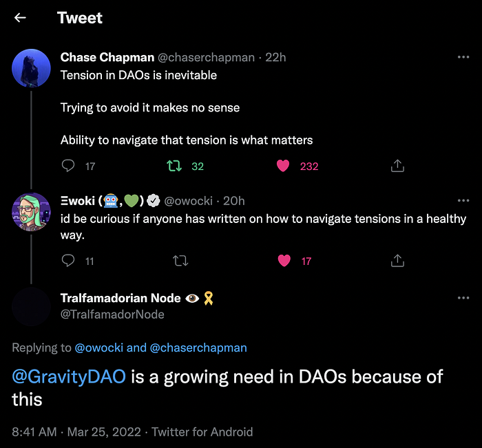Open @chaserchapman link in Replying to line

[x=198, y=348]
